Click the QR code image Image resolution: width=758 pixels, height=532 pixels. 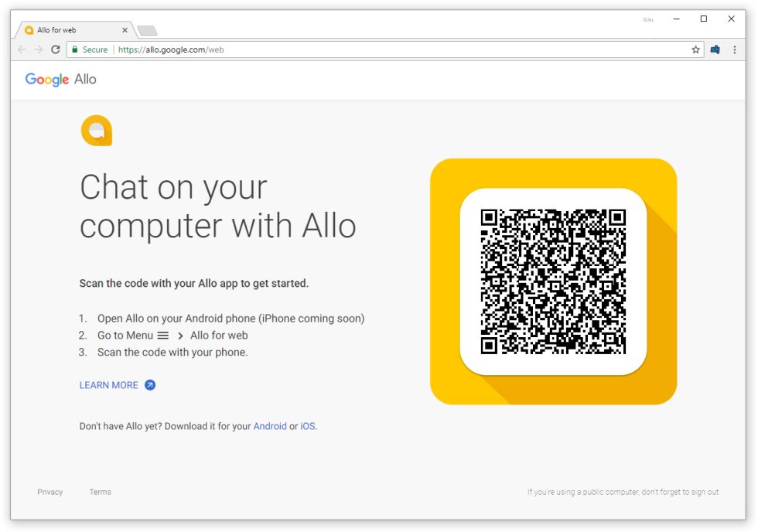pyautogui.click(x=553, y=281)
